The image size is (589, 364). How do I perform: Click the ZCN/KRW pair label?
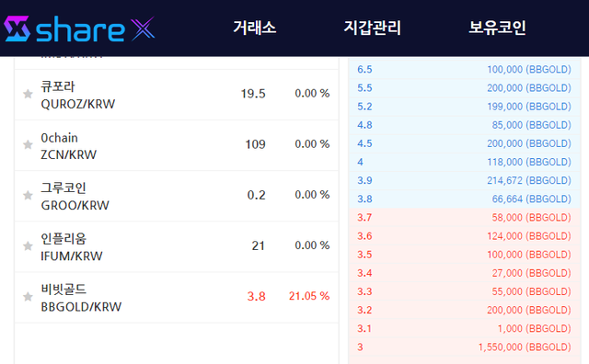68,154
